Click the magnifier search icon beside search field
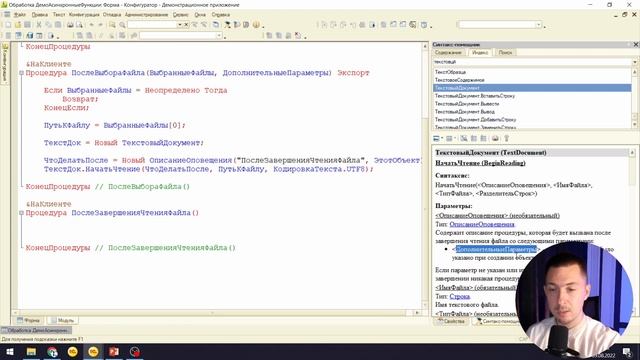 click(x=122, y=25)
